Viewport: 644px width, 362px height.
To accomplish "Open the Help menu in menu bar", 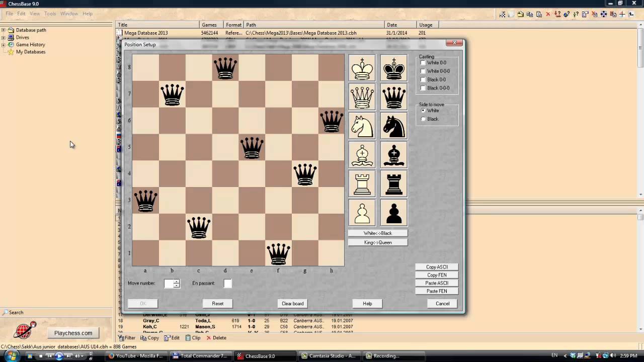I will 88,14.
